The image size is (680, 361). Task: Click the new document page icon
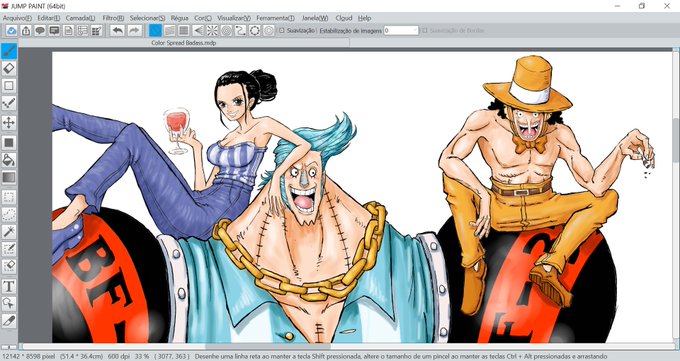click(x=69, y=30)
